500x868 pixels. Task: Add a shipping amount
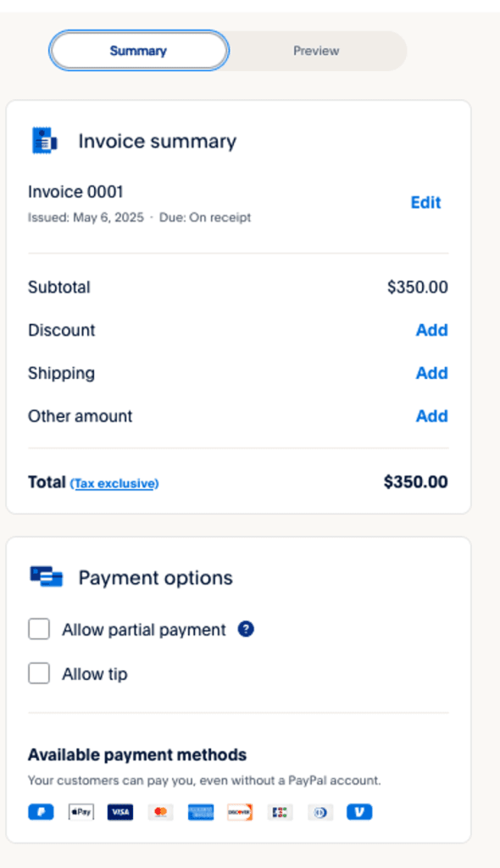tap(432, 373)
